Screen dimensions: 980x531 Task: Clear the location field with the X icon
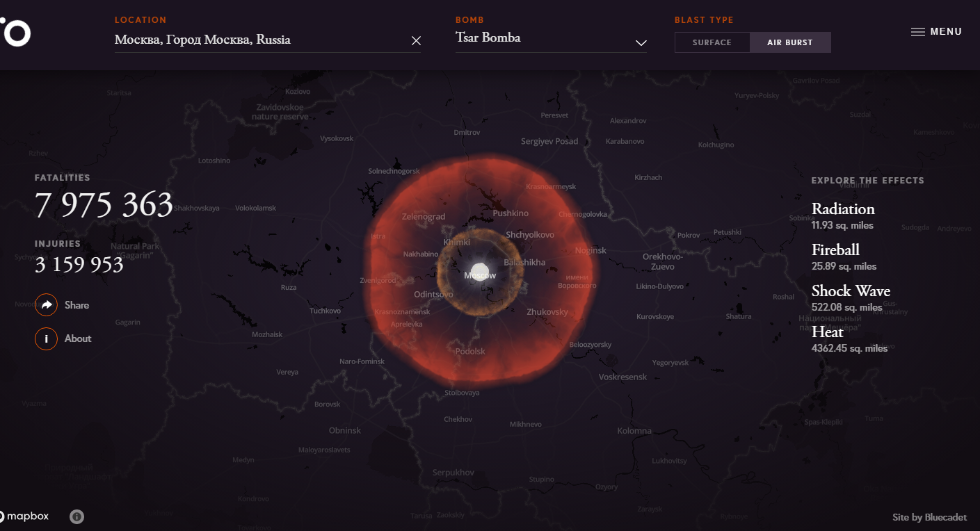(416, 41)
